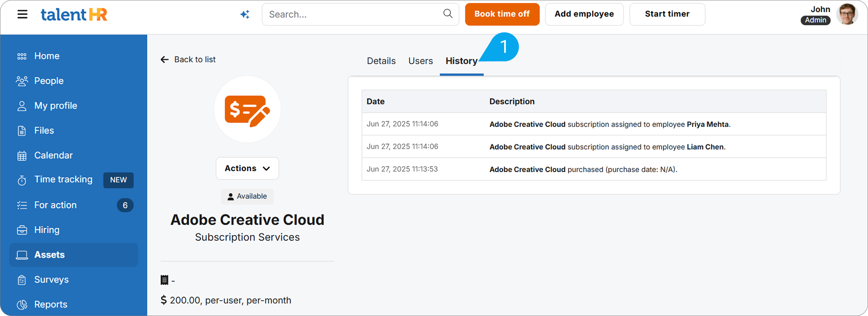Screen dimensions: 868x316
Task: Click the purchased history entry description
Action: tap(583, 170)
